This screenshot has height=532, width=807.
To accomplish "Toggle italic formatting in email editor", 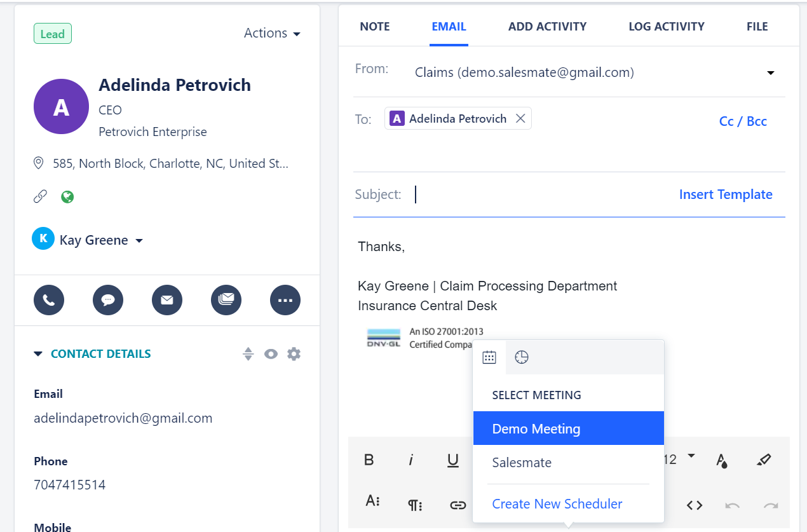I will pos(411,460).
